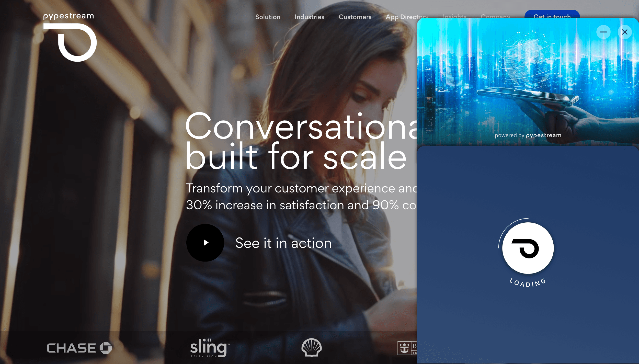Viewport: 639px width, 364px height.
Task: Click the Get in touch button
Action: tap(552, 14)
